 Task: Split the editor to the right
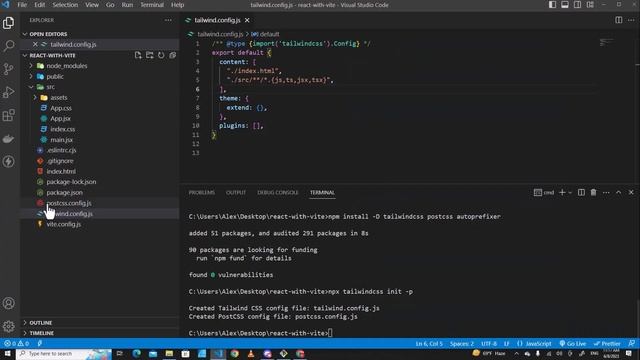point(619,20)
